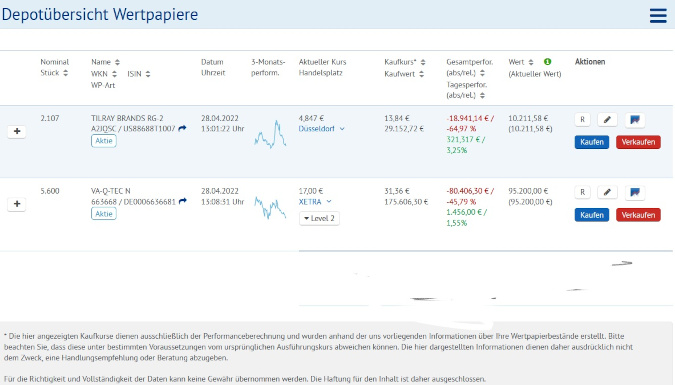This screenshot has height=385, width=675.
Task: Select current price 4,847 €
Action: coord(311,118)
